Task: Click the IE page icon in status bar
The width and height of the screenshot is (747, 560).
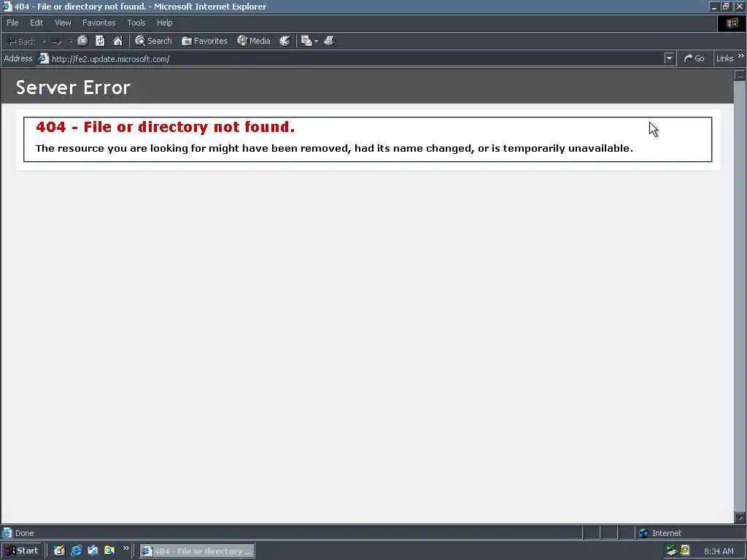Action: tap(7, 533)
